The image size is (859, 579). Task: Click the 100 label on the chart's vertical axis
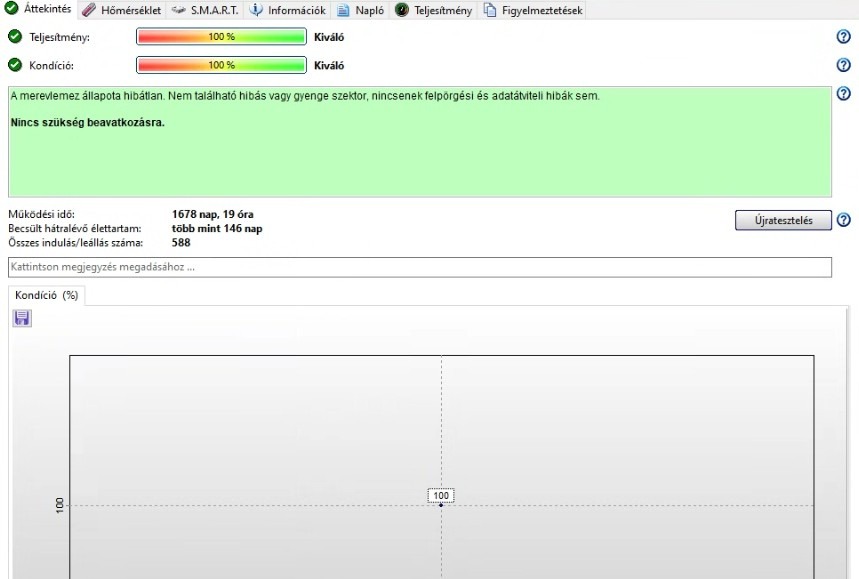coord(60,505)
